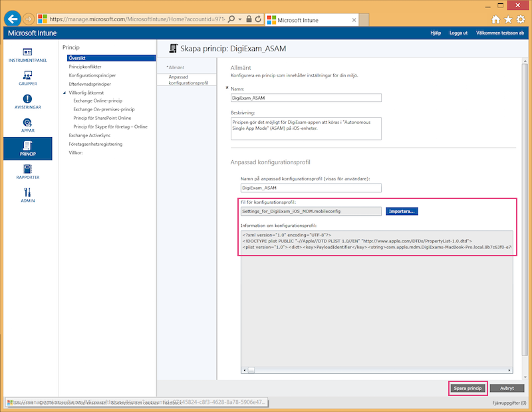Image resolution: width=532 pixels, height=412 pixels.
Task: Open Exchange ActiveSync item
Action: click(90, 135)
